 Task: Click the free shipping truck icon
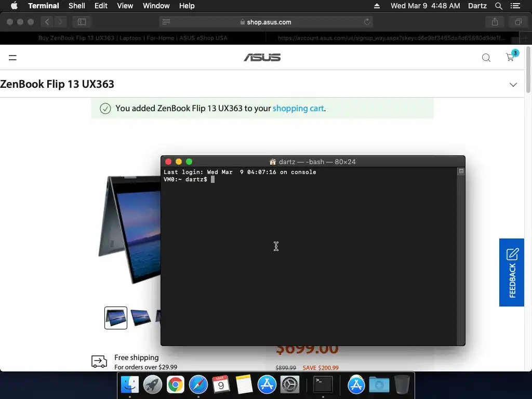point(99,362)
